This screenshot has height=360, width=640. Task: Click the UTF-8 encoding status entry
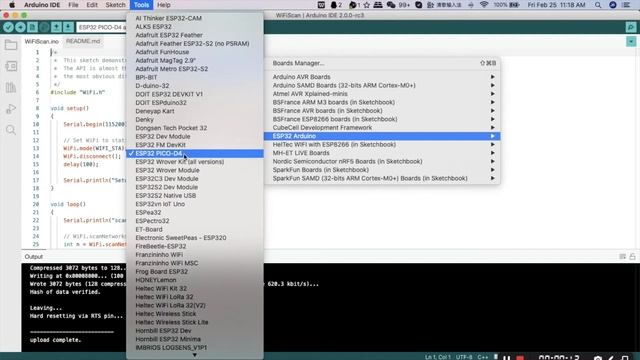[x=464, y=357]
